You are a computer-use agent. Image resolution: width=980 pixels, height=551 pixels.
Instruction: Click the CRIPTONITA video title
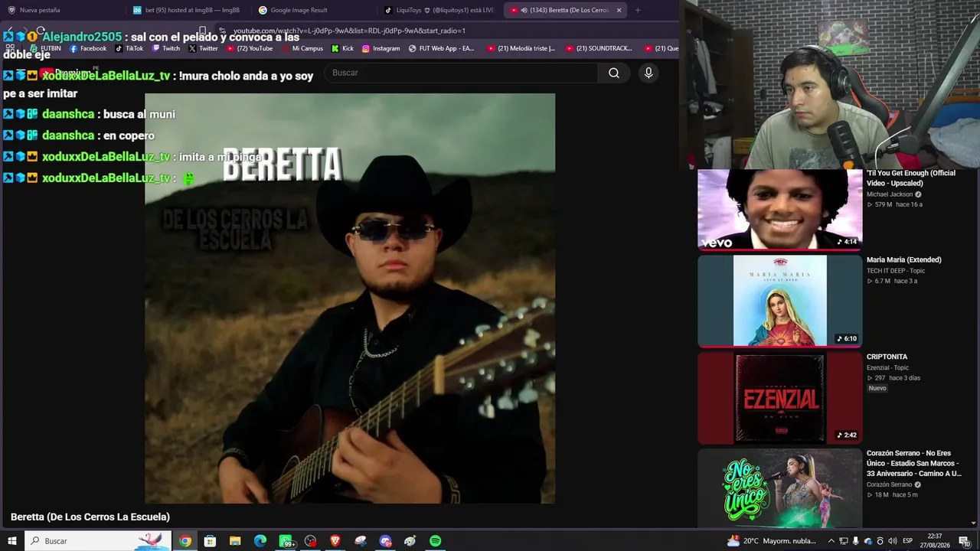click(887, 357)
